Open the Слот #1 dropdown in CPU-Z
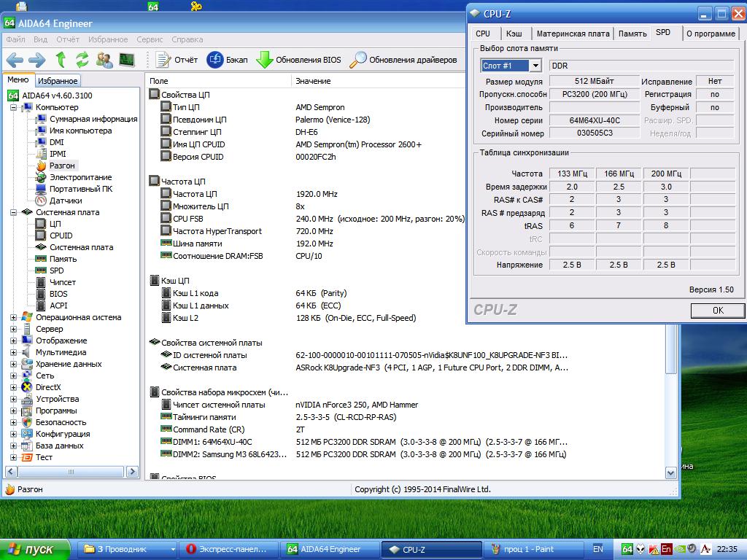The height and width of the screenshot is (560, 747). click(x=536, y=66)
